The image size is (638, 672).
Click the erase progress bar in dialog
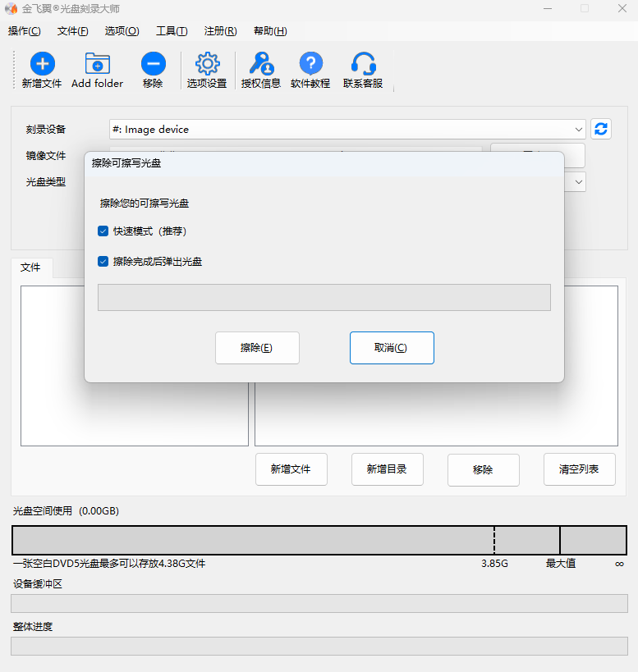(324, 297)
